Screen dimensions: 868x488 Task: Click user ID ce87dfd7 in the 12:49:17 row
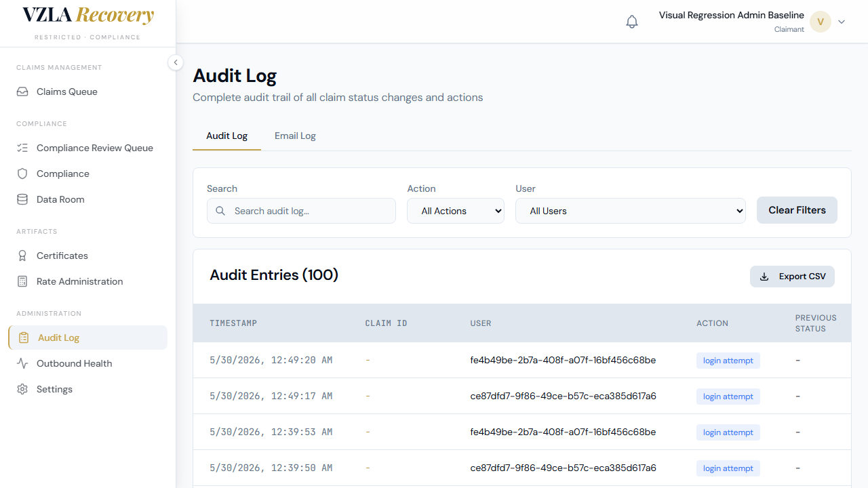coord(563,396)
